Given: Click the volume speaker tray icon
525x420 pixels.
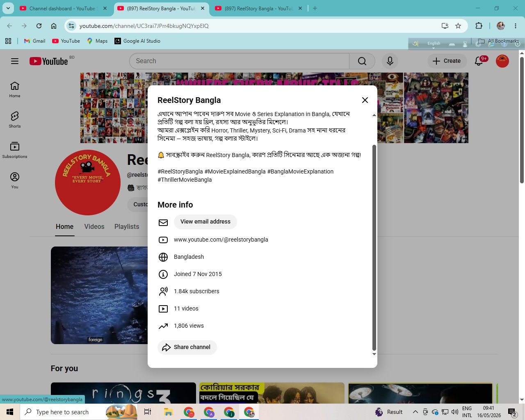Looking at the screenshot, I should pyautogui.click(x=454, y=412).
